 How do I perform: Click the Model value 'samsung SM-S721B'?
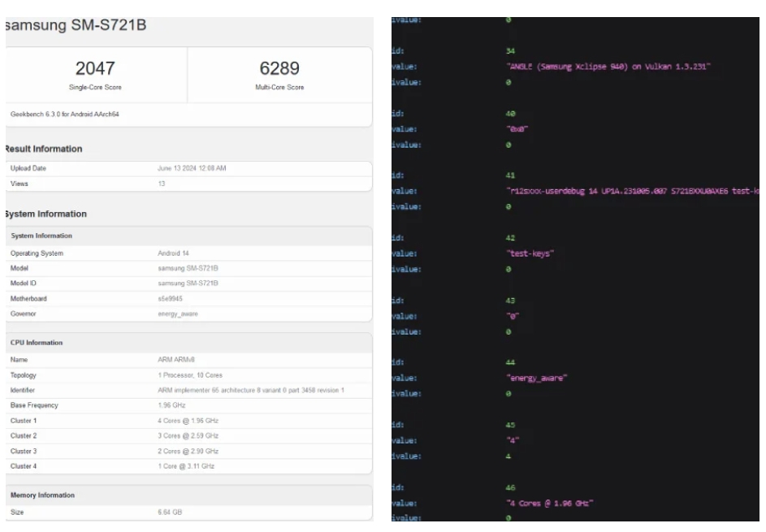[x=188, y=268]
